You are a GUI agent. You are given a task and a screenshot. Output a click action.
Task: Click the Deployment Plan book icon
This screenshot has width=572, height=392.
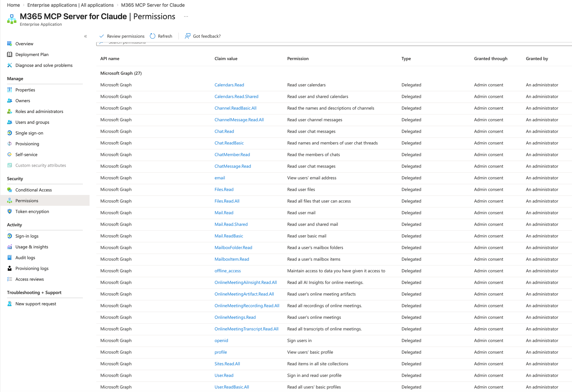[9, 54]
